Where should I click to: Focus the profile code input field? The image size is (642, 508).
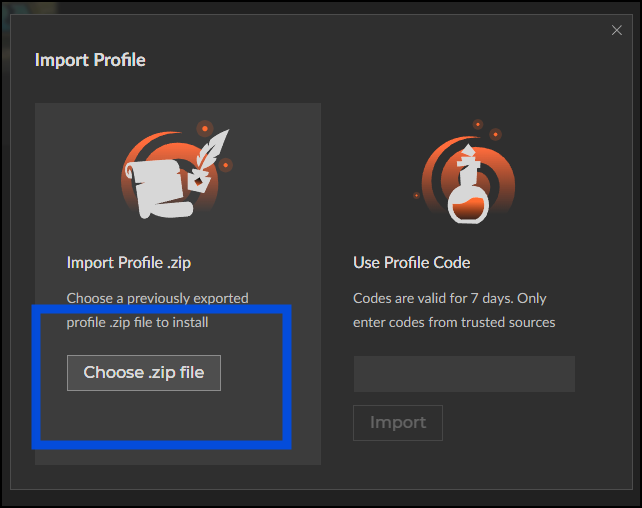464,374
